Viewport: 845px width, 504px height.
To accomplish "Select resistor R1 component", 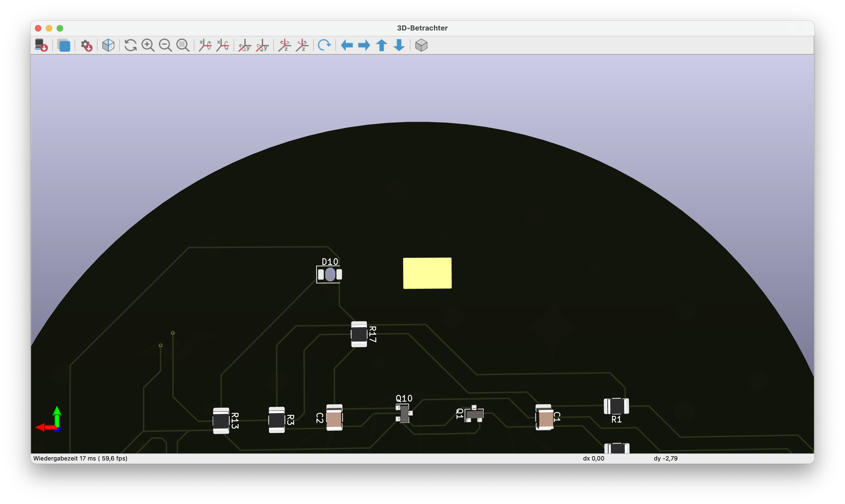I will pos(616,406).
